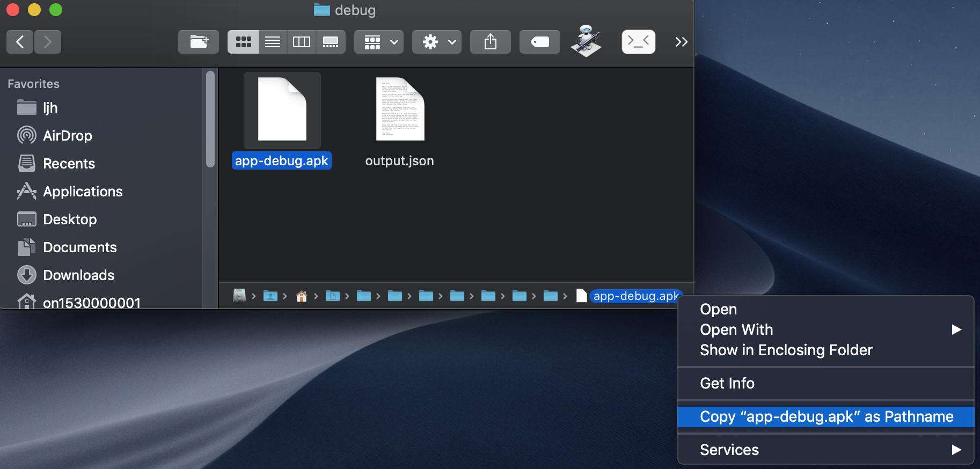
Task: Expand the toolbar overflow double chevron
Action: [682, 42]
